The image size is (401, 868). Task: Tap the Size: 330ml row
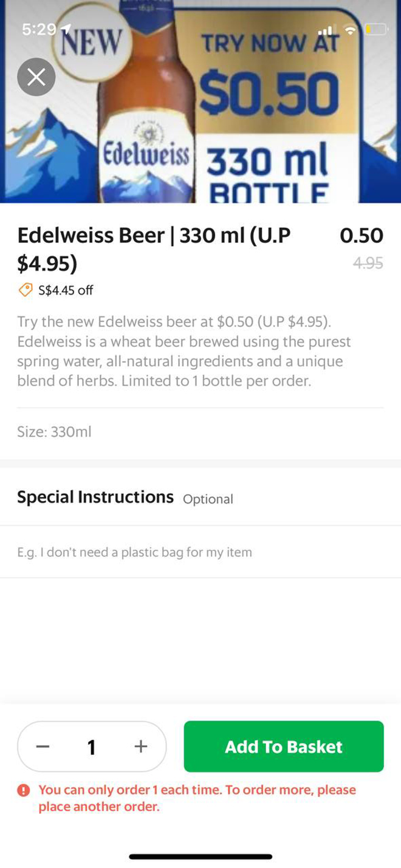point(54,432)
